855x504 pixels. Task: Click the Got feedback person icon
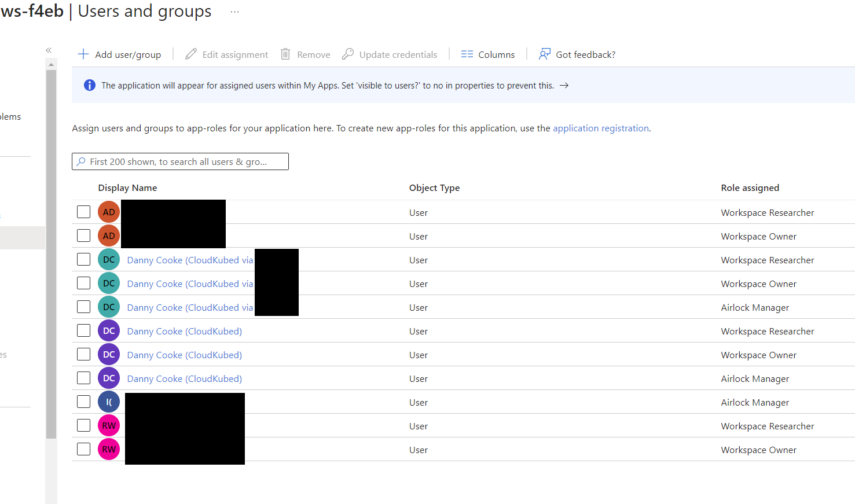click(x=544, y=54)
